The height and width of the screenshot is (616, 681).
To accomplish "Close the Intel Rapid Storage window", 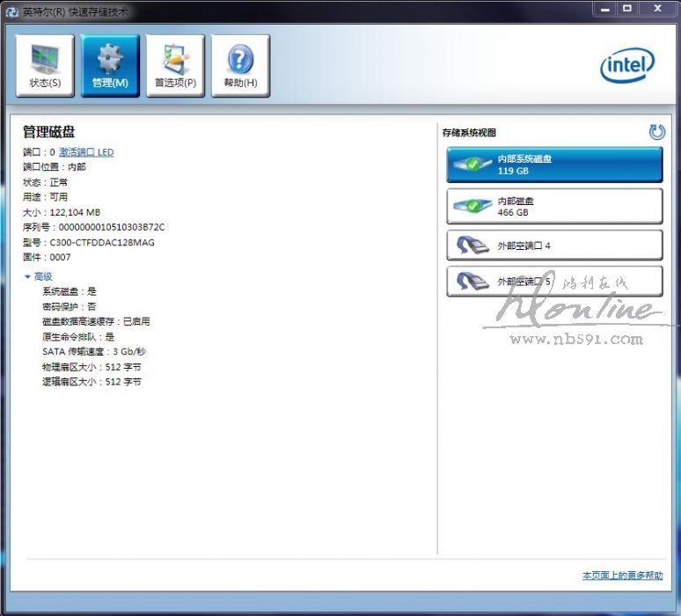I will coord(656,8).
